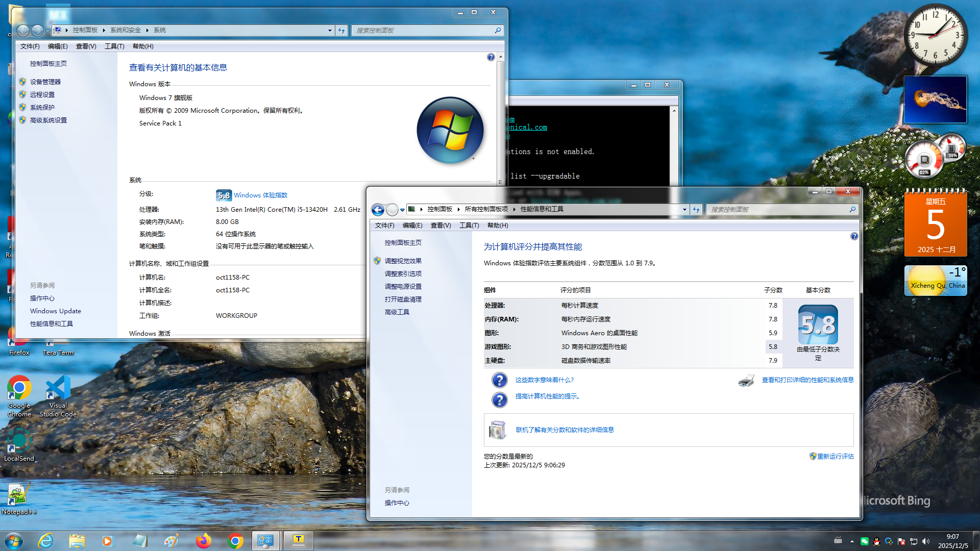980x551 pixels.
Task: Click back arrow in performance tools window
Action: click(378, 210)
